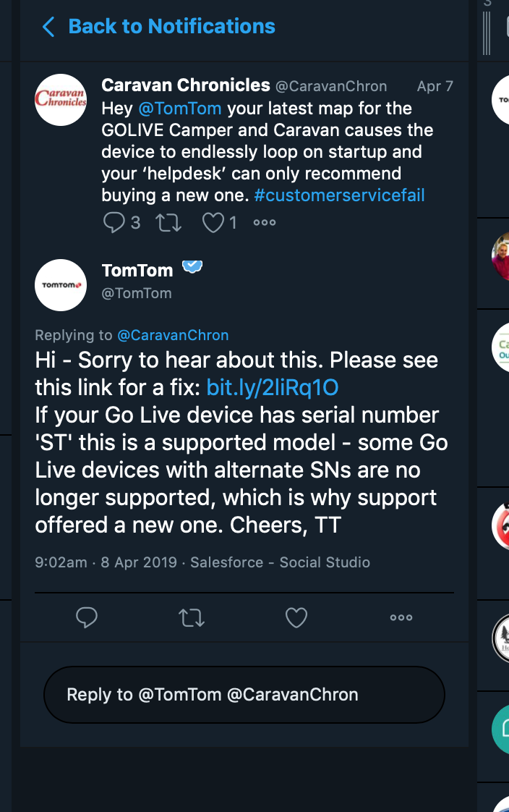Open more options on Caravan Chronicles tweet

[x=264, y=222]
